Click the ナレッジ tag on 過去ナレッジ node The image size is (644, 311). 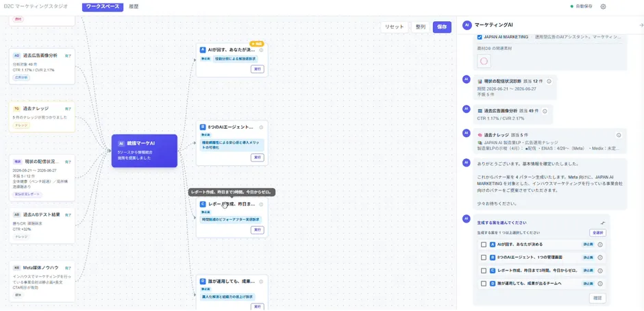pos(21,125)
